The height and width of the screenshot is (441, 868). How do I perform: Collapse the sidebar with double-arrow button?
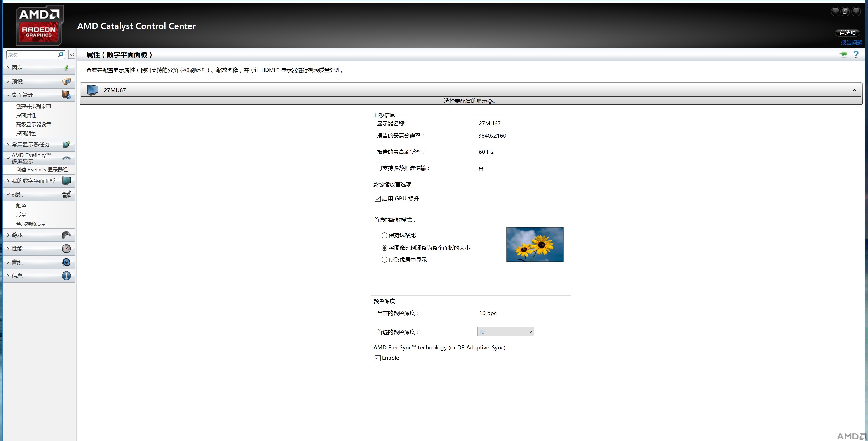click(72, 54)
